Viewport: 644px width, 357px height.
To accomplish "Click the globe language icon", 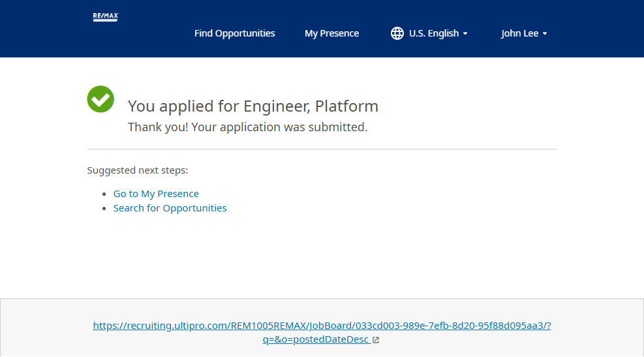I will pyautogui.click(x=397, y=33).
